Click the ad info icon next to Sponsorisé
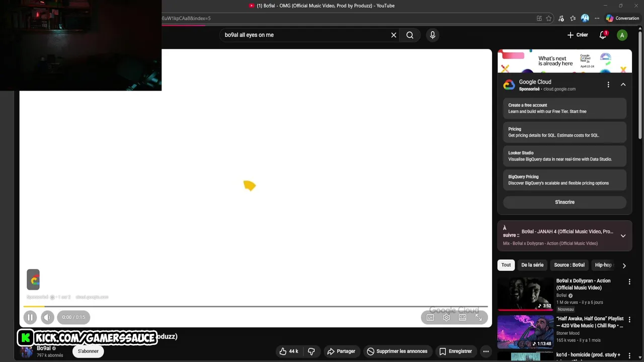The width and height of the screenshot is (644, 362). (x=52, y=297)
